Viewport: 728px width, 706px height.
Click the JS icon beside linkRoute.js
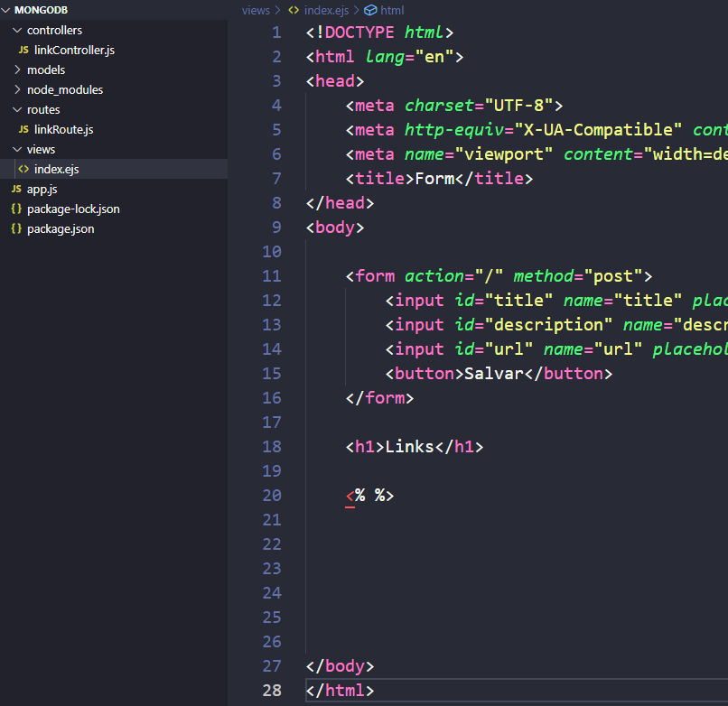tap(23, 129)
